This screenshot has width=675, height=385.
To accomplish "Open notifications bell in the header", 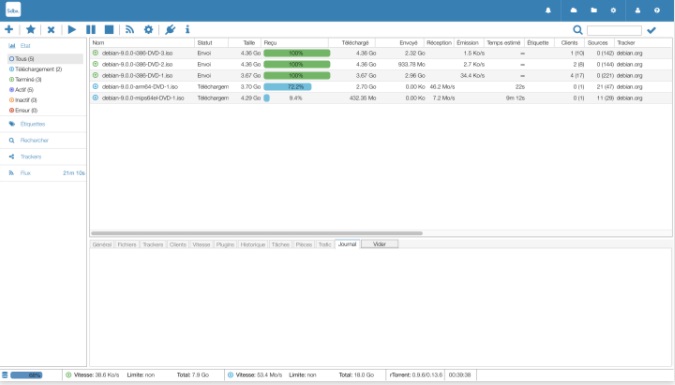I will point(548,10).
